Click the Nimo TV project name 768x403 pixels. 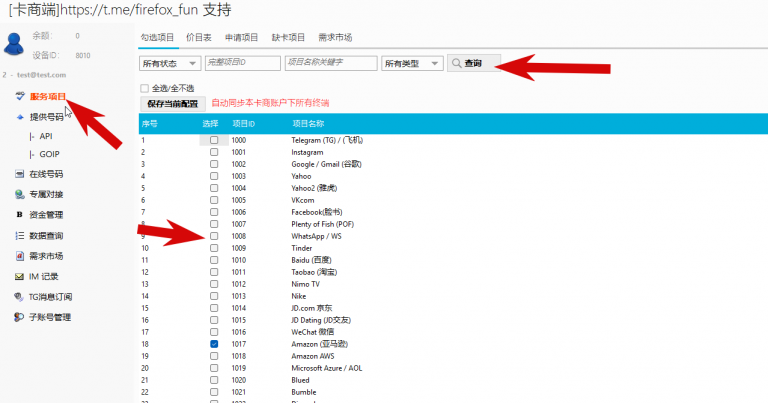pos(305,284)
